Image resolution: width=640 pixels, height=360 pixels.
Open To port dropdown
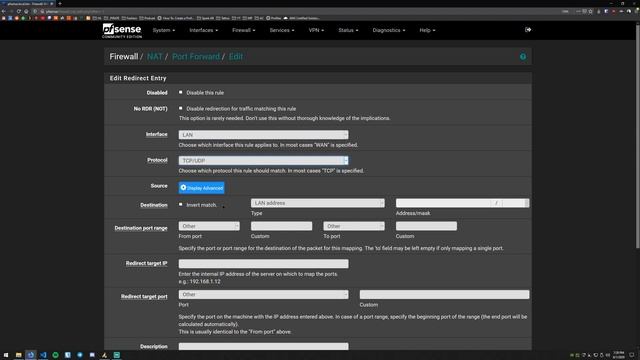tap(354, 226)
